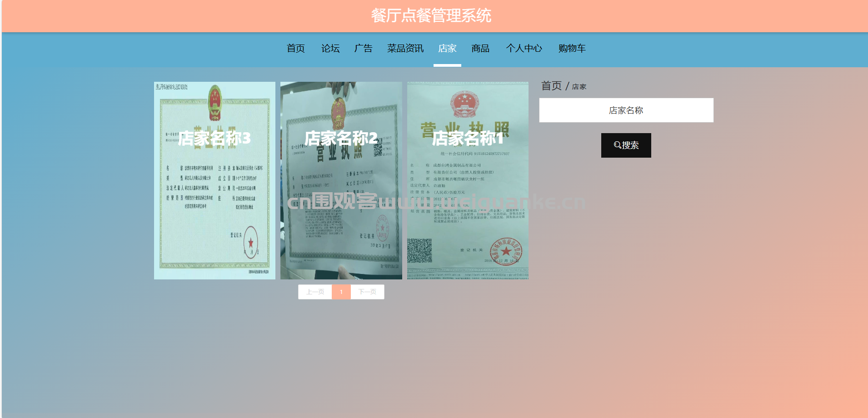Click the 店家 breadcrumb text
This screenshot has height=418, width=868.
coord(579,87)
